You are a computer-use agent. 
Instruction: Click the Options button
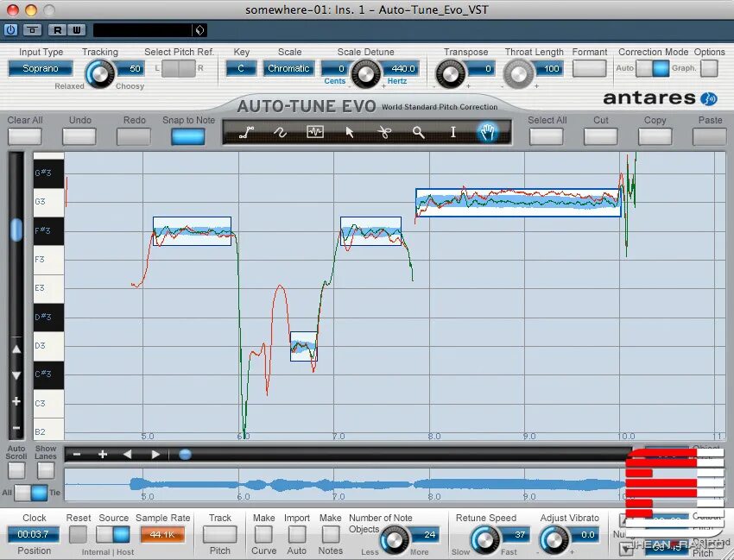709,69
